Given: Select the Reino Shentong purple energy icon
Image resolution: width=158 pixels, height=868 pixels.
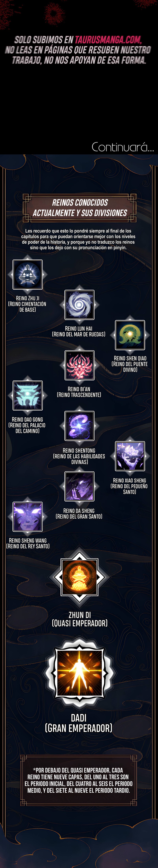Looking at the screenshot, I should point(79,426).
